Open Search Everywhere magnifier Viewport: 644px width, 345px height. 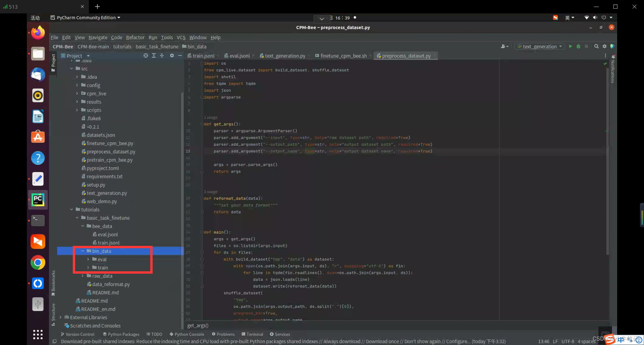[596, 46]
